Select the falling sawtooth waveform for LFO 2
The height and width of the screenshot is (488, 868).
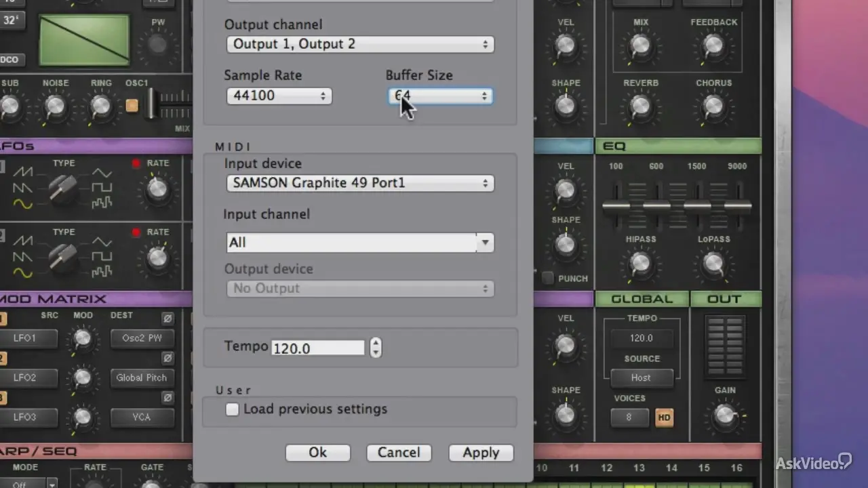[23, 257]
